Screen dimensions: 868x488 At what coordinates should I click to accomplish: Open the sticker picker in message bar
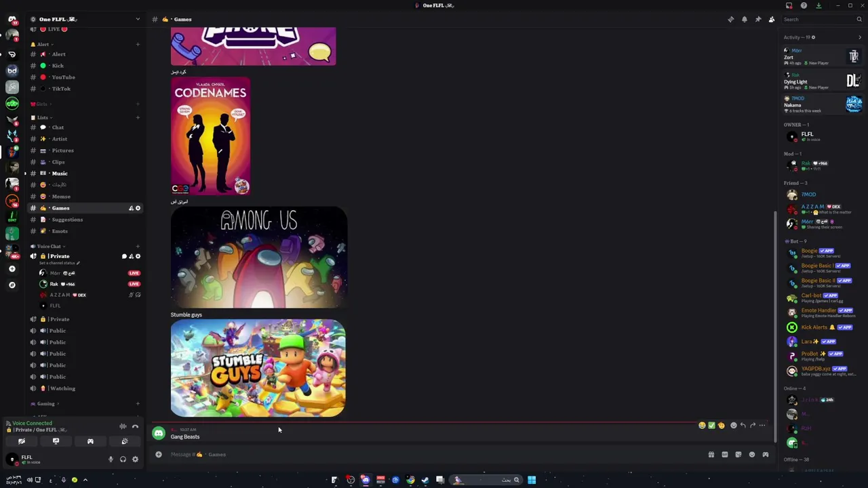pyautogui.click(x=738, y=454)
